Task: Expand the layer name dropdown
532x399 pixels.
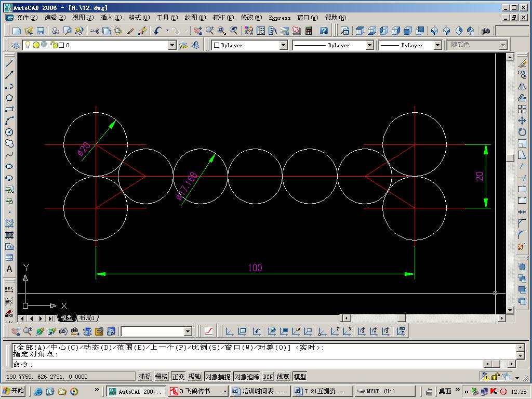Action: click(172, 45)
